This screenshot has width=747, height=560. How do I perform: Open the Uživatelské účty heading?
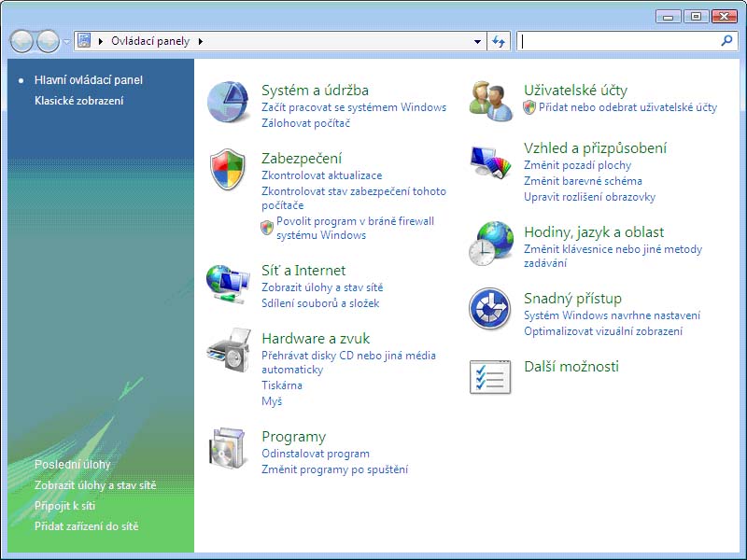click(x=575, y=90)
